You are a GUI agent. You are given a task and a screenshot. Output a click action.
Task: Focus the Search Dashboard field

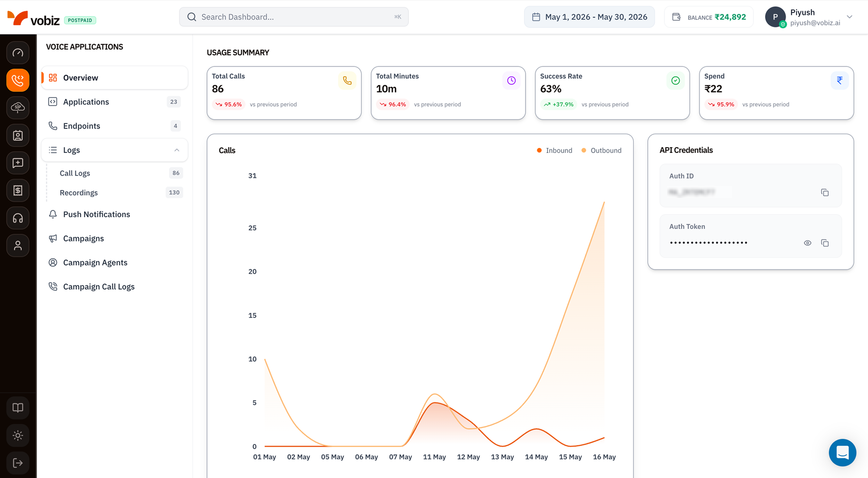[x=294, y=17]
